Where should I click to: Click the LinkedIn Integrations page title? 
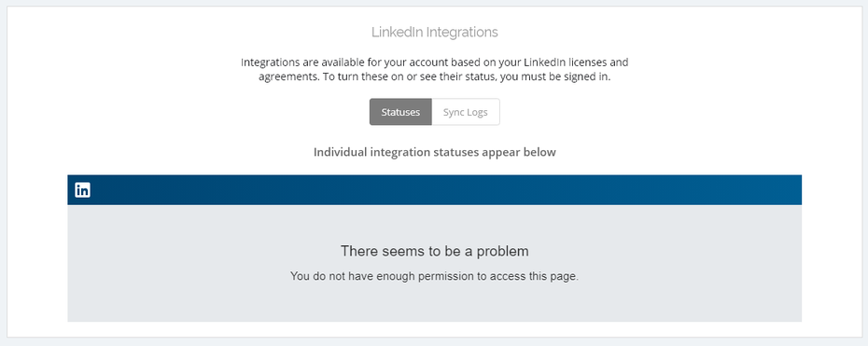click(x=435, y=32)
